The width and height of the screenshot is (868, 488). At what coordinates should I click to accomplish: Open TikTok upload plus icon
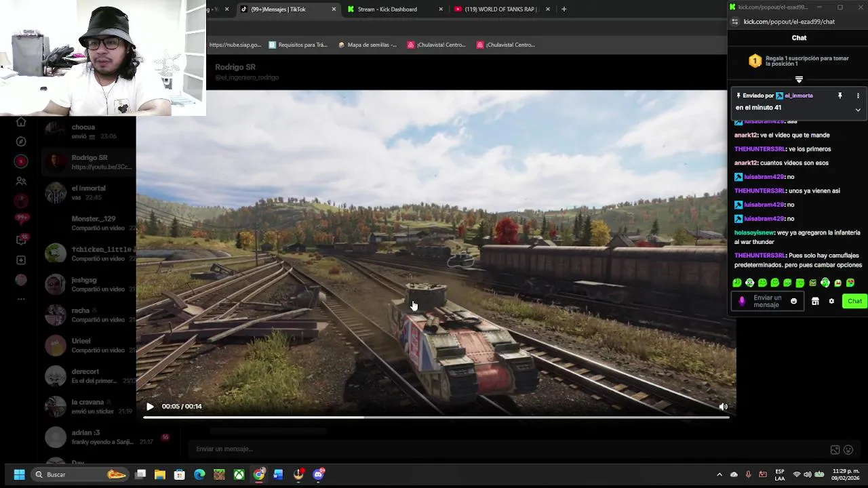21,260
